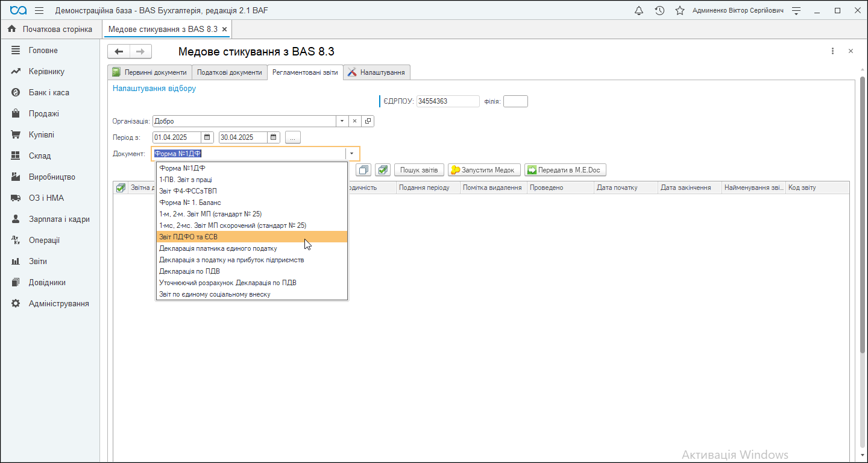Image resolution: width=868 pixels, height=463 pixels.
Task: Open favorites star icon
Action: [x=680, y=11]
